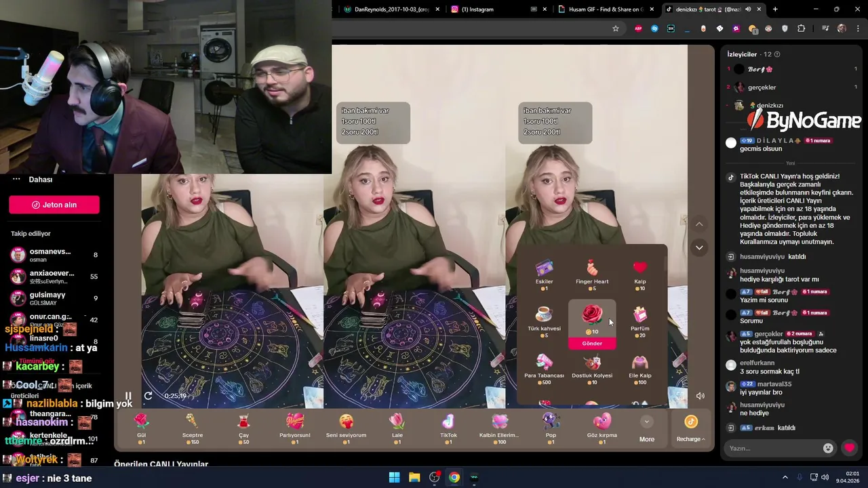Toggle fullscreen on the live video
This screenshot has height=488, width=868.
pyautogui.click(x=680, y=396)
